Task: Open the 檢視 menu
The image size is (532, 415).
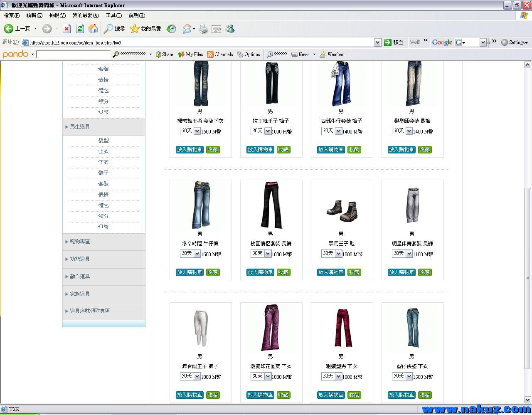Action: point(57,15)
